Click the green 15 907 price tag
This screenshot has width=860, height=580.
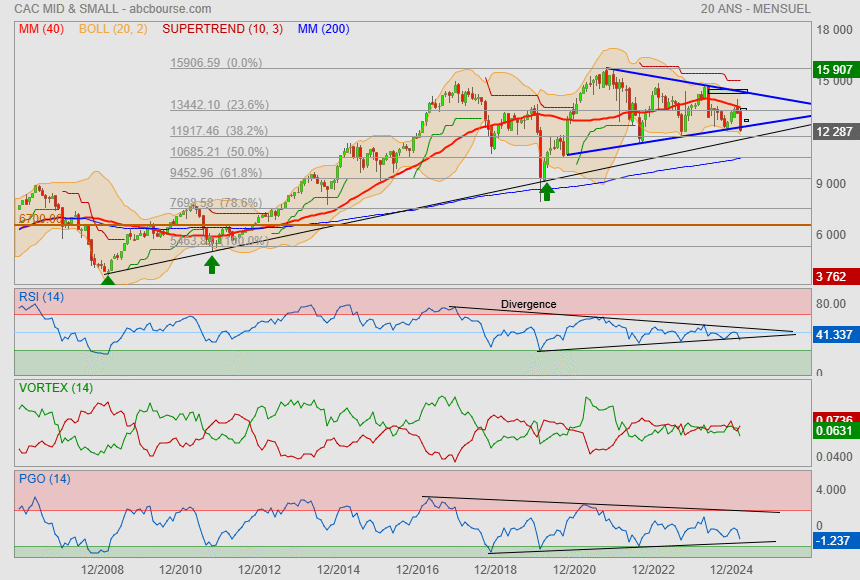[x=835, y=70]
